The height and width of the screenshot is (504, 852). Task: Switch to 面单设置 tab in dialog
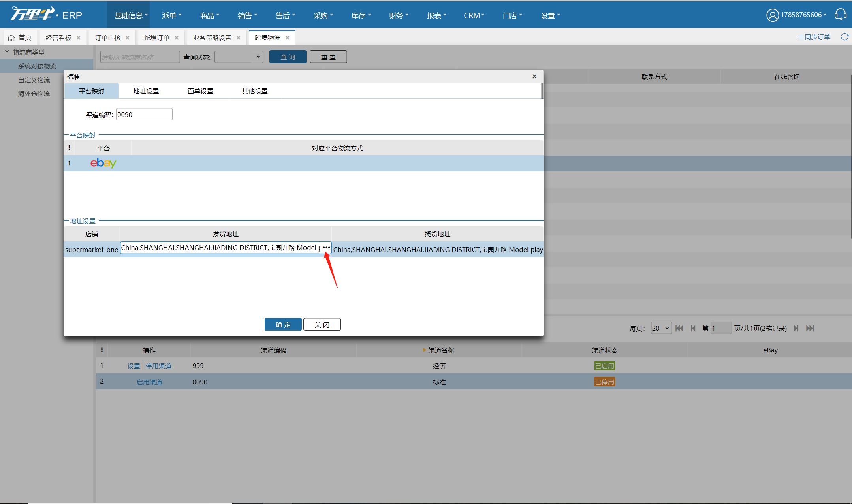200,91
